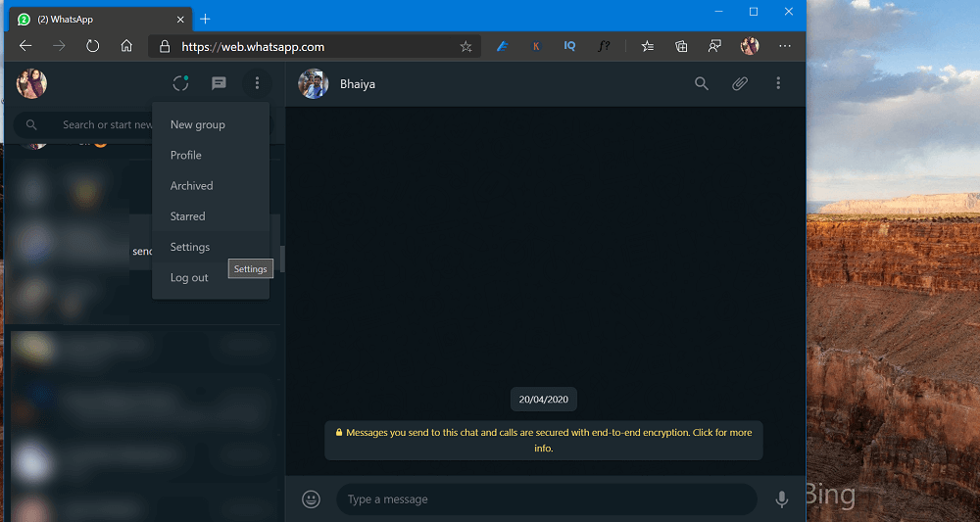
Task: Search messages in the Bhaiya chat
Action: (x=702, y=83)
